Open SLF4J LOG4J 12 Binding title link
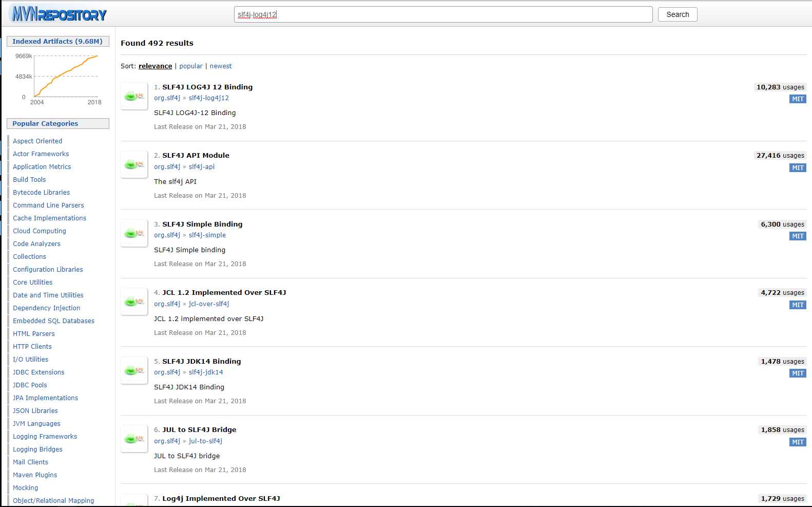812x507 pixels. tap(207, 87)
